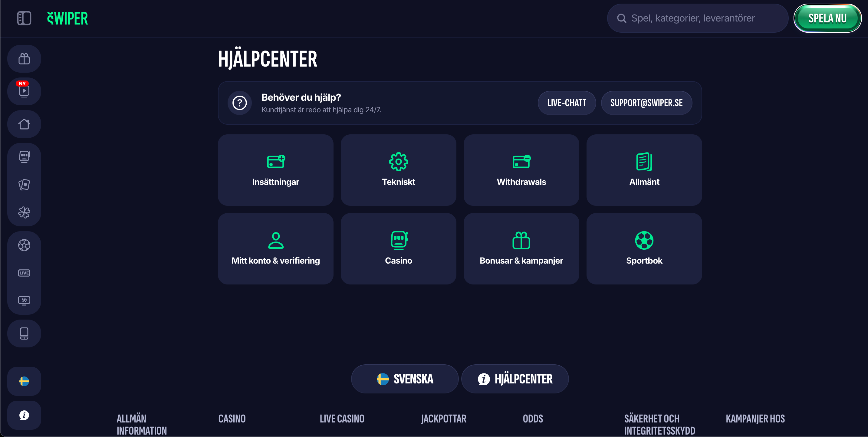Open the football sports sidebar icon

(x=24, y=245)
